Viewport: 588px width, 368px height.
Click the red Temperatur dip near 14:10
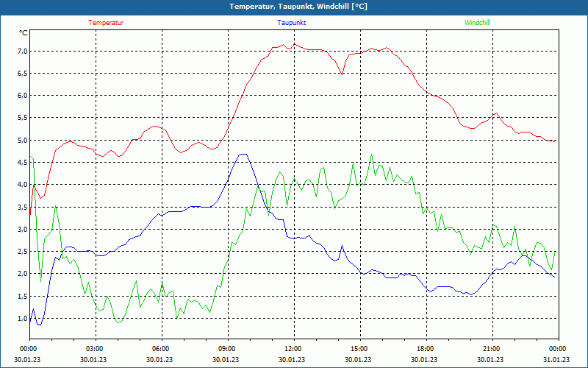tap(342, 74)
